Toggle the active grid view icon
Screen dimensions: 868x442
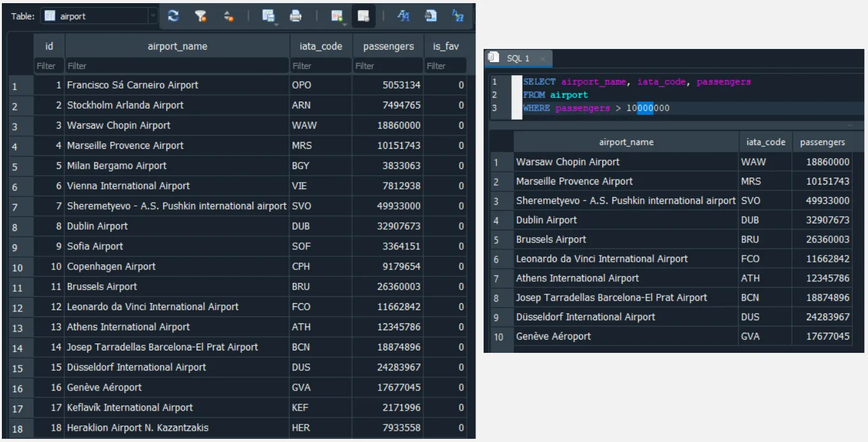[363, 17]
